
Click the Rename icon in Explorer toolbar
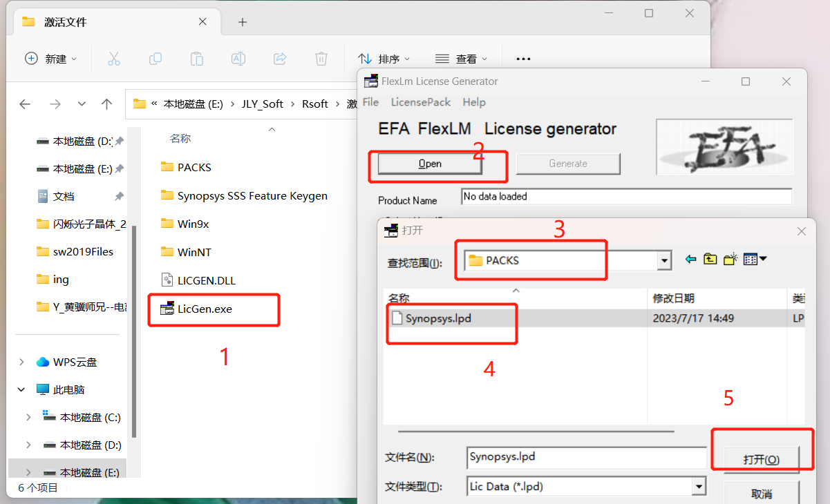point(238,59)
